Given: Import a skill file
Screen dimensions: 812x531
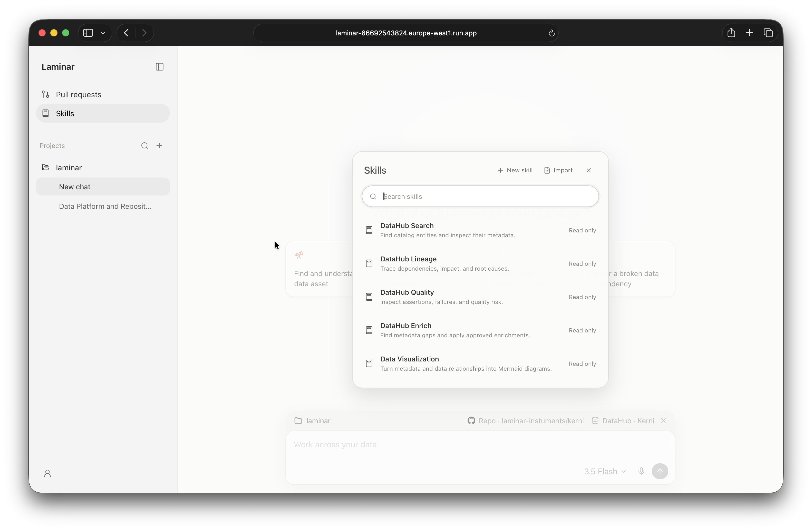Looking at the screenshot, I should click(558, 170).
